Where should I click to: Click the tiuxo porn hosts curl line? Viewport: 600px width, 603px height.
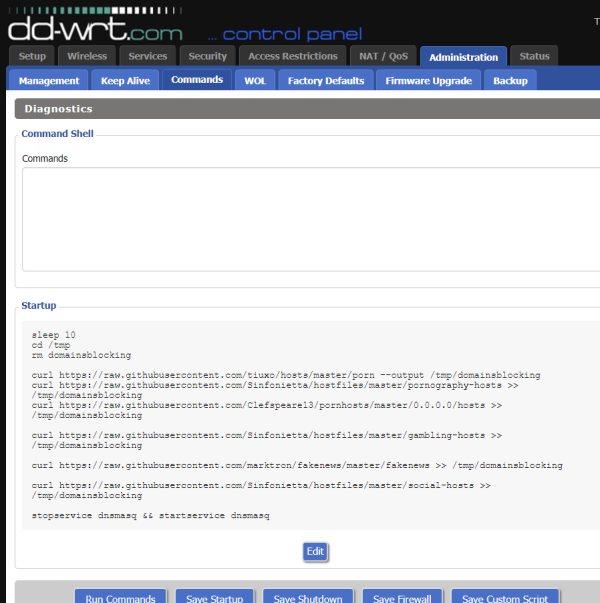(286, 375)
